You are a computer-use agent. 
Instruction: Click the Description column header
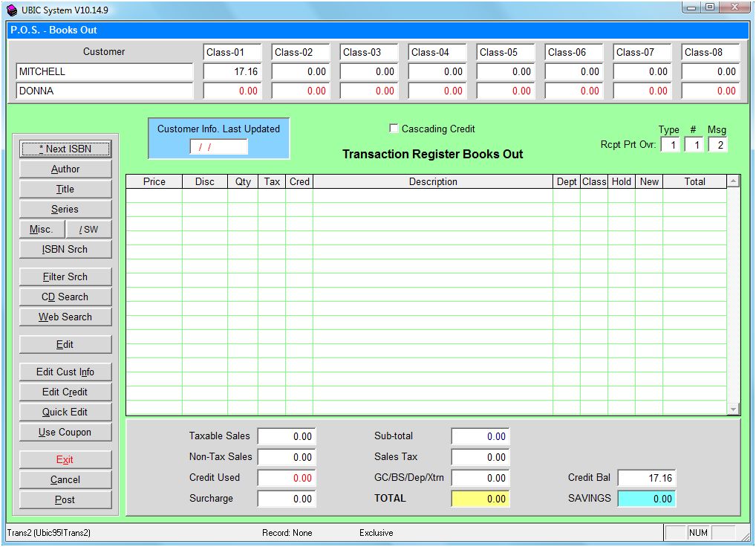[x=433, y=181]
